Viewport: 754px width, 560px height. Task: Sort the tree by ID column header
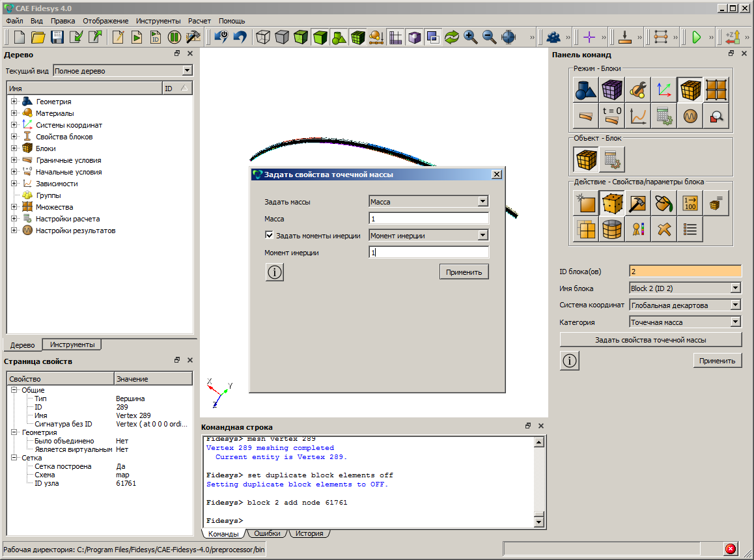177,88
